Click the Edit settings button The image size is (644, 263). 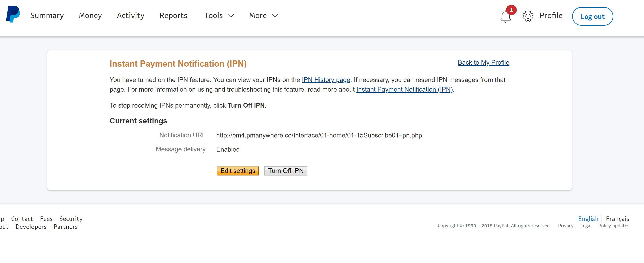pyautogui.click(x=237, y=171)
